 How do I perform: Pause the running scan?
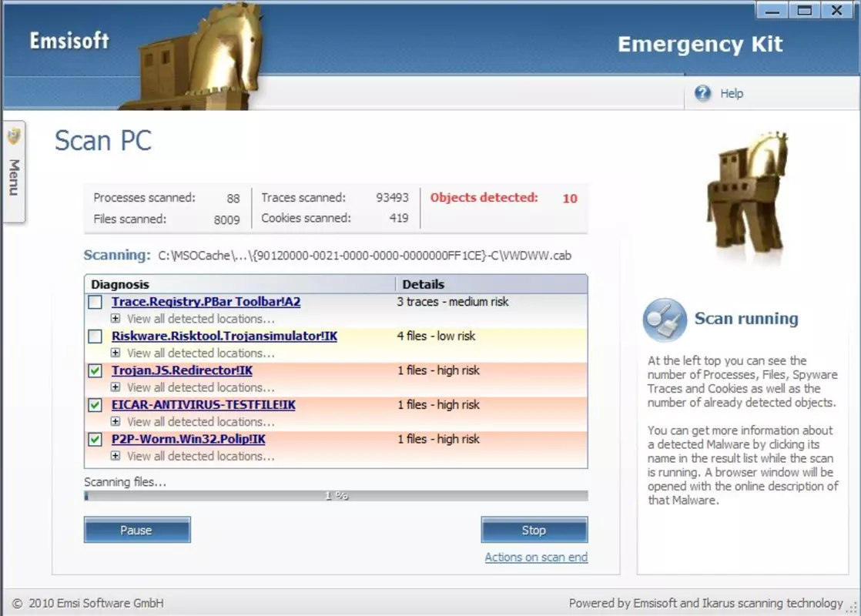[137, 530]
